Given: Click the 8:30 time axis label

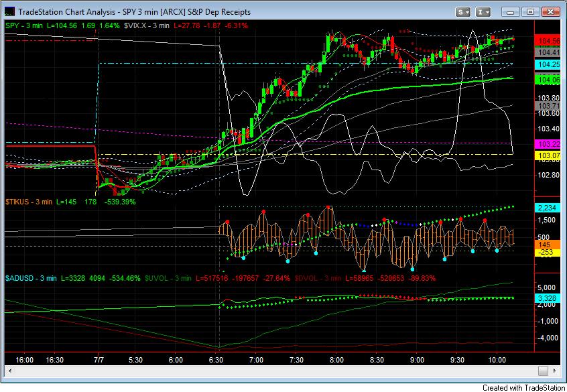Looking at the screenshot, I should [x=377, y=360].
